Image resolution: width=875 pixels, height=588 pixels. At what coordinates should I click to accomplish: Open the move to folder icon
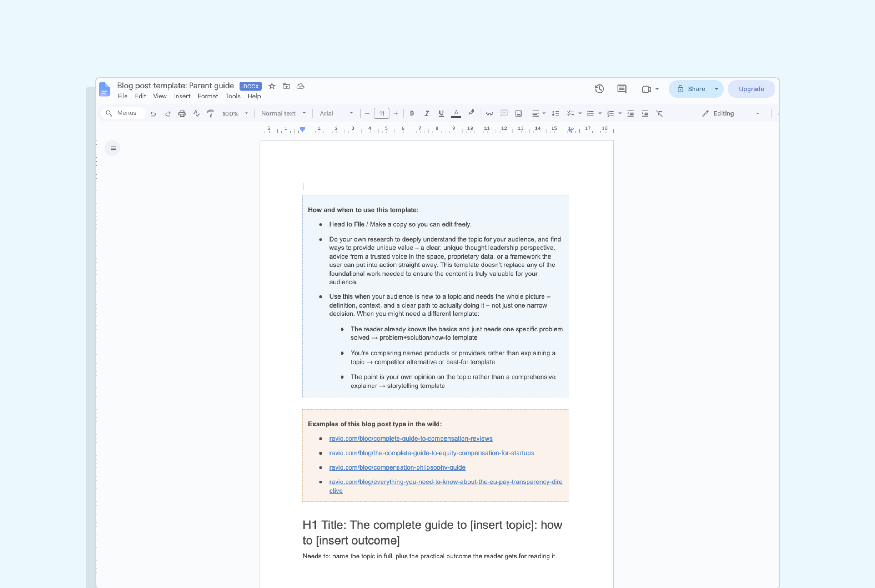click(286, 86)
